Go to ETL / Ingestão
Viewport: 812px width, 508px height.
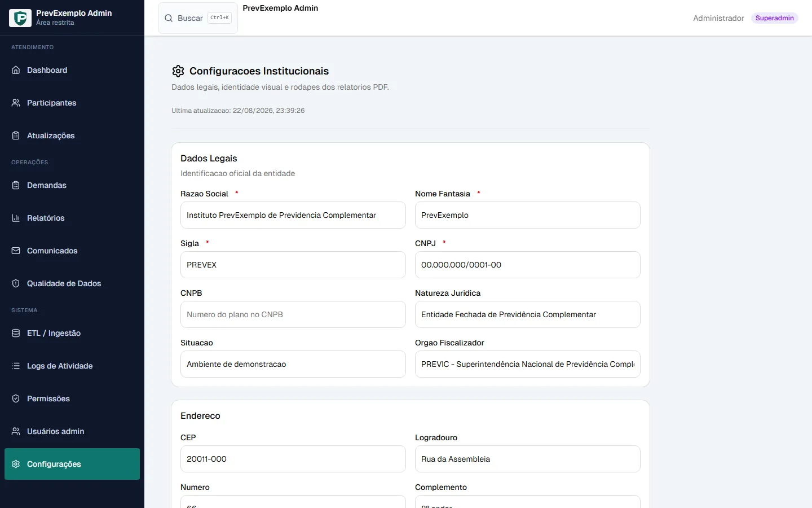click(72, 333)
